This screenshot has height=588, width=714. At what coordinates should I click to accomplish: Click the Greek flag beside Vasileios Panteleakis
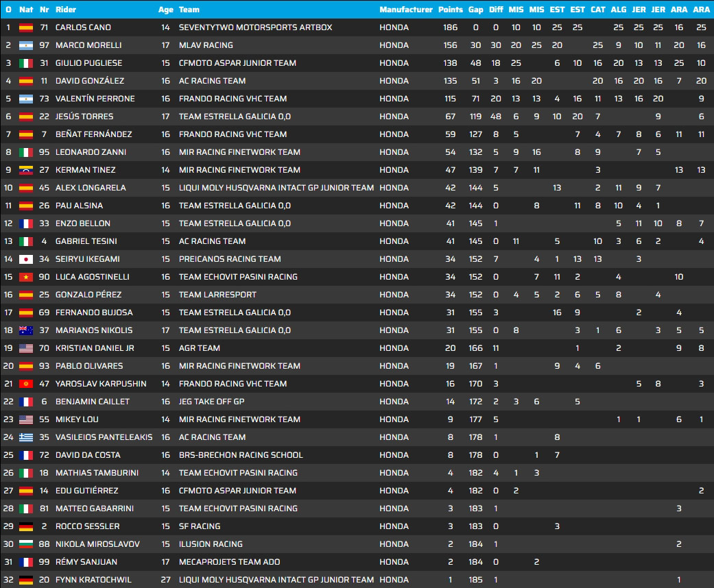click(x=26, y=437)
